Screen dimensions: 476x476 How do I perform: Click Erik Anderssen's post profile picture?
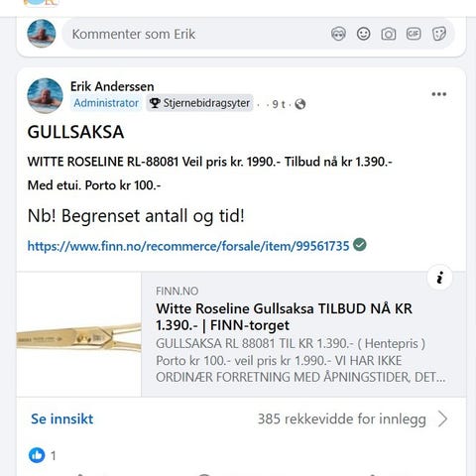coord(45,96)
